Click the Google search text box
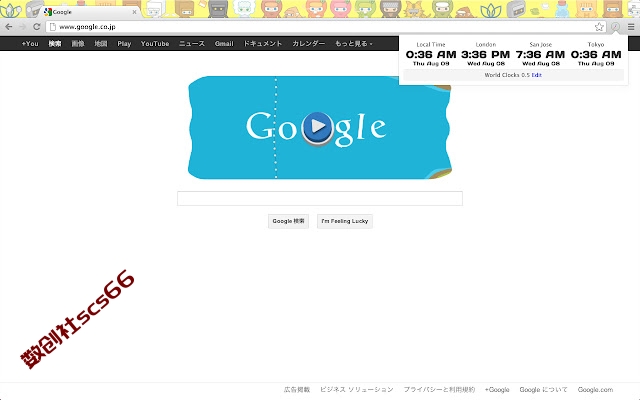640x400 pixels. (x=320, y=198)
